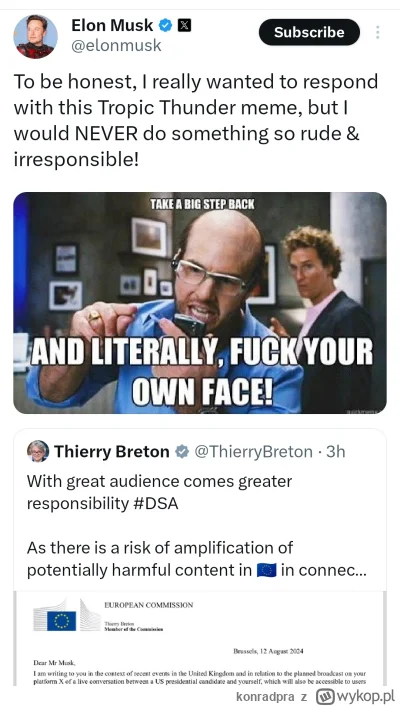Image resolution: width=400 pixels, height=706 pixels.
Task: Click the verified badge next to Thierry Breton
Action: 182,452
